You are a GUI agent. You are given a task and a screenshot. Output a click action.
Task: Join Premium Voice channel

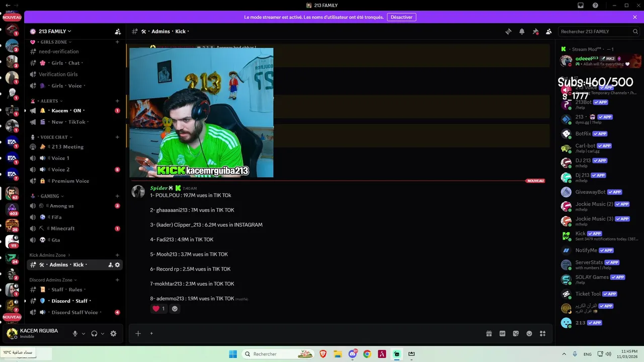point(74,181)
